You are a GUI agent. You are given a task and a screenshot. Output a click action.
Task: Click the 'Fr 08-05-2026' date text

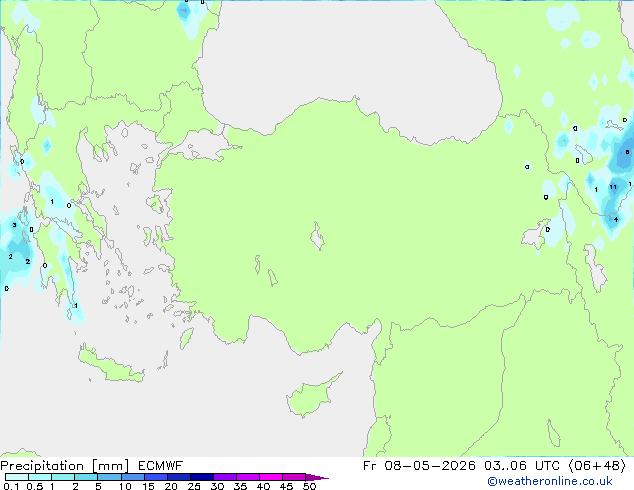[419, 466]
